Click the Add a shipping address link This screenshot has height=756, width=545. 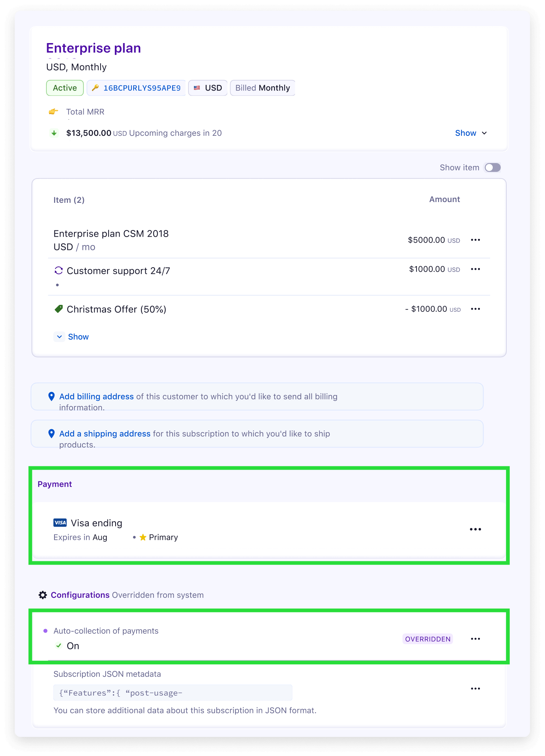click(105, 434)
